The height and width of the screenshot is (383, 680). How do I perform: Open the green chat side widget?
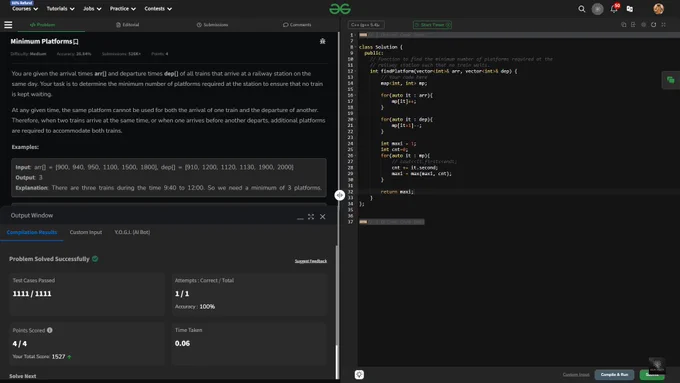(671, 80)
